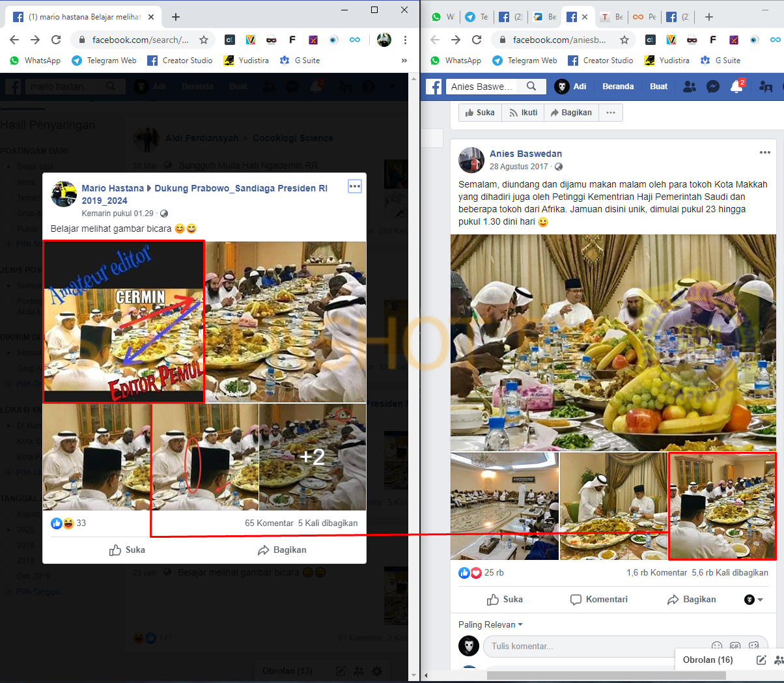Comment on the post with Komentari
Screen dimensions: 784x683
598,600
